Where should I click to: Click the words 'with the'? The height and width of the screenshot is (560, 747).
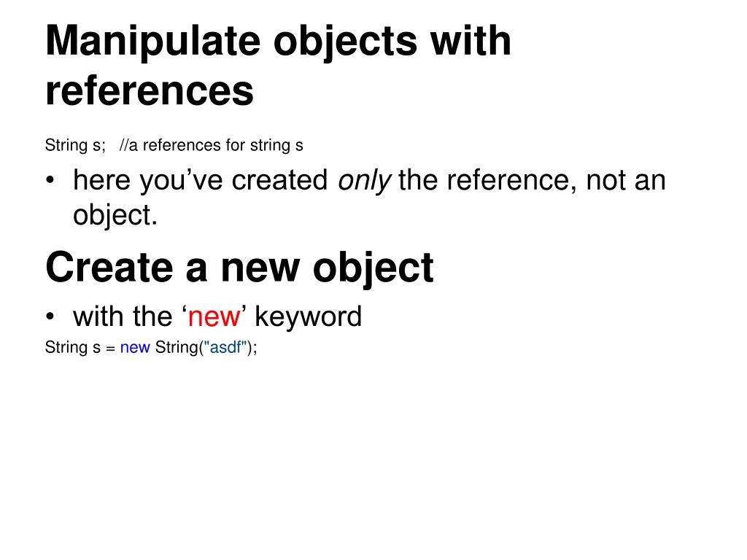click(x=123, y=316)
